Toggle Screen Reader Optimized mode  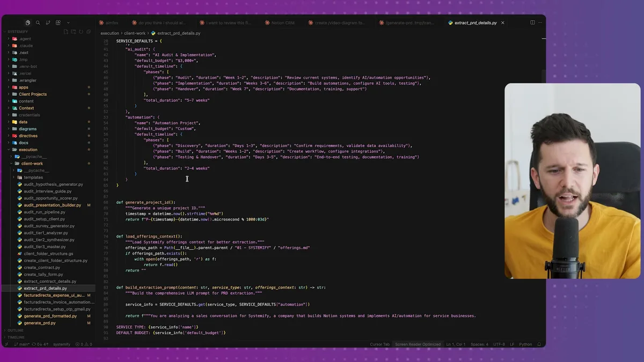click(418, 345)
